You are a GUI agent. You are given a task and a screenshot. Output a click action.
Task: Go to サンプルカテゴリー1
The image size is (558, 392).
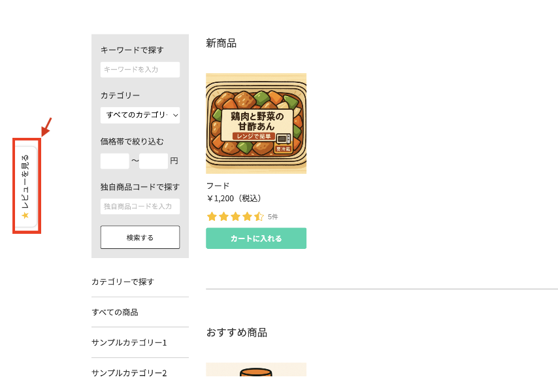point(129,342)
